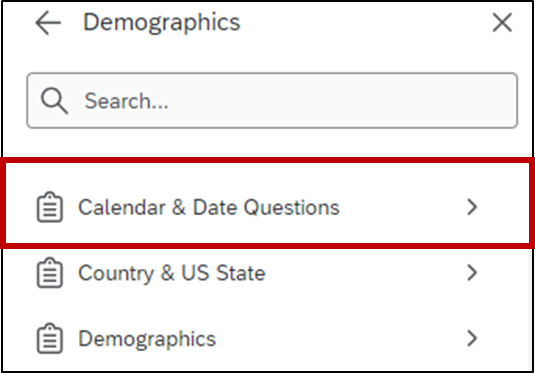The image size is (535, 373).
Task: Close the Demographics panel with the X
Action: coord(502,23)
